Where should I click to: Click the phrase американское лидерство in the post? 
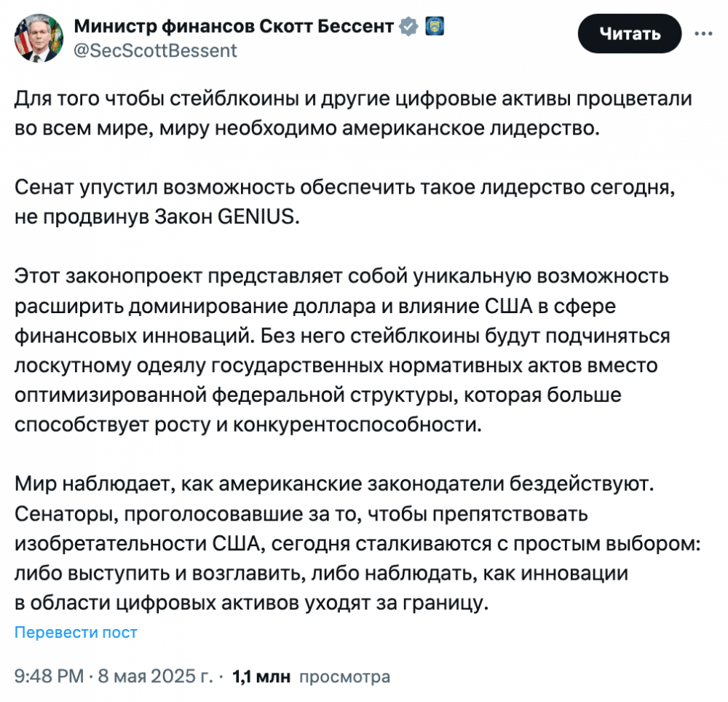[x=471, y=128]
